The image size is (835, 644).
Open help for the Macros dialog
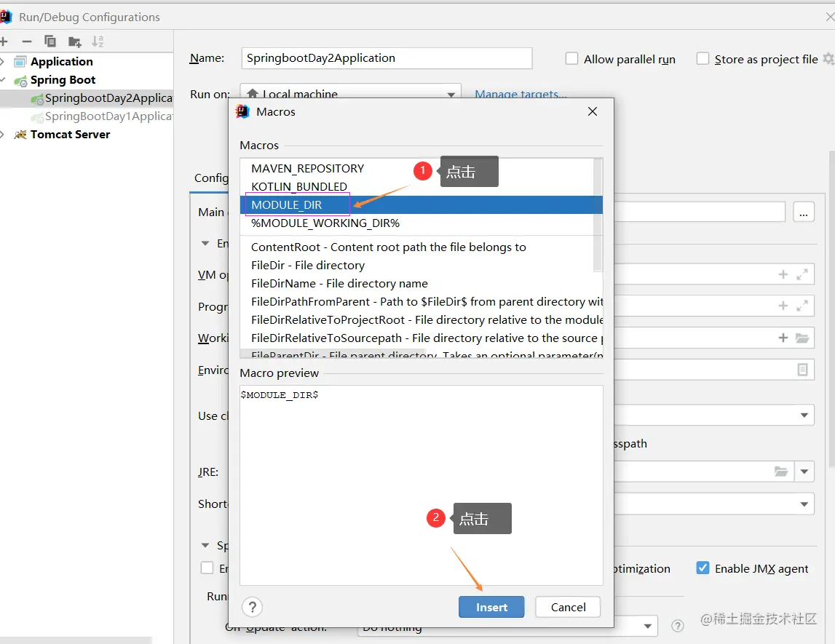[253, 607]
